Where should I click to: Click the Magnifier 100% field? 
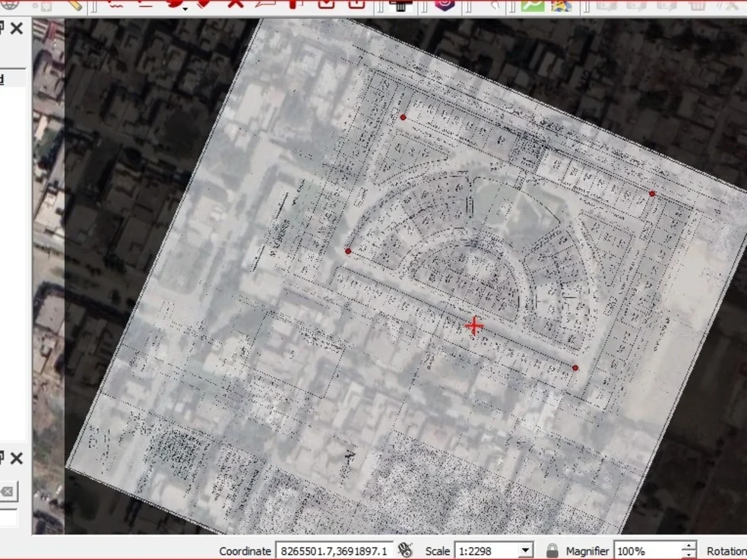(648, 551)
